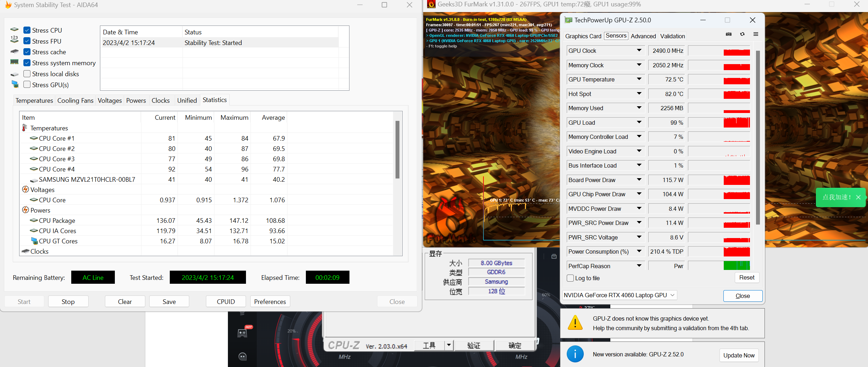This screenshot has width=868, height=367.
Task: Click the Voltages lightning icon in statistics
Action: (26, 190)
